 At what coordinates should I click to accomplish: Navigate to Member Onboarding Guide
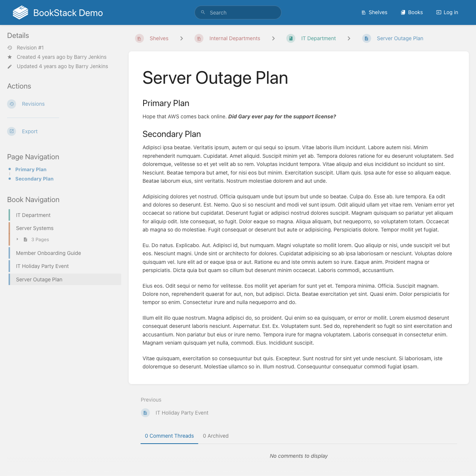[x=48, y=253]
